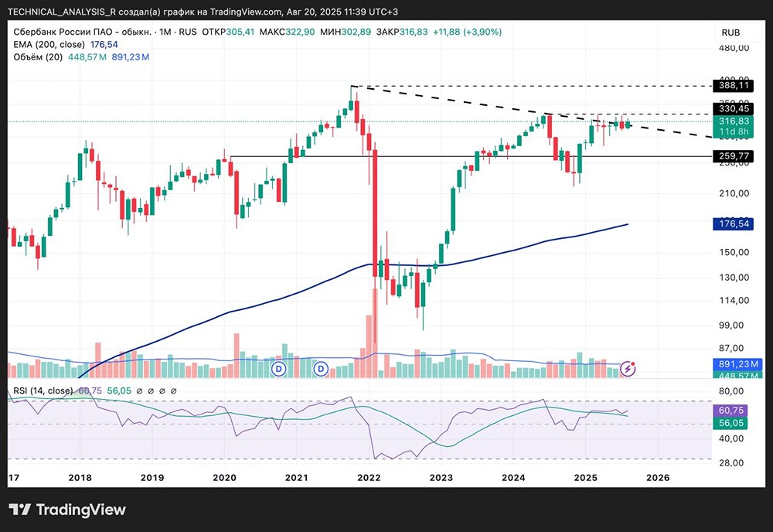Open the lightning-bolt latest-updates marker on the volume pane
This screenshot has width=773, height=532.
coord(628,368)
